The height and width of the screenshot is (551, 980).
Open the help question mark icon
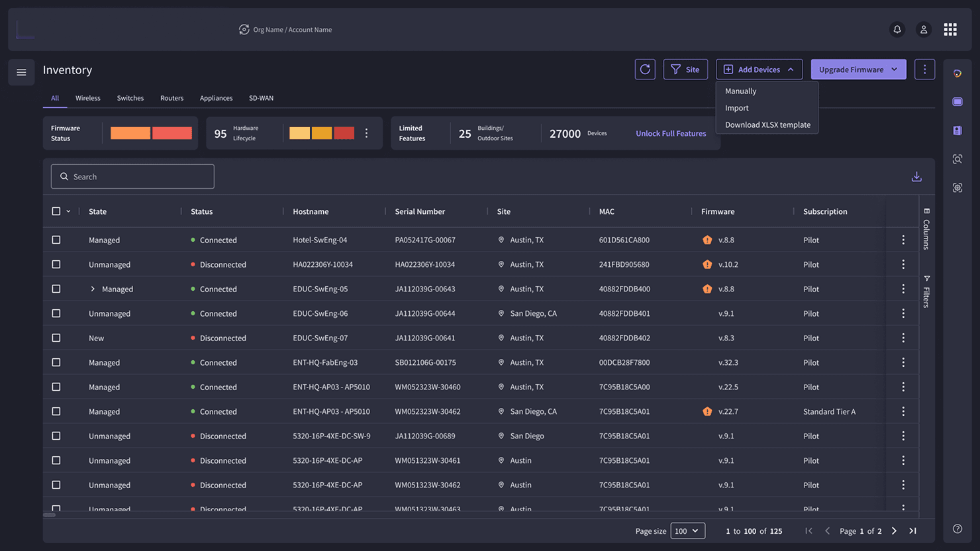(x=957, y=528)
